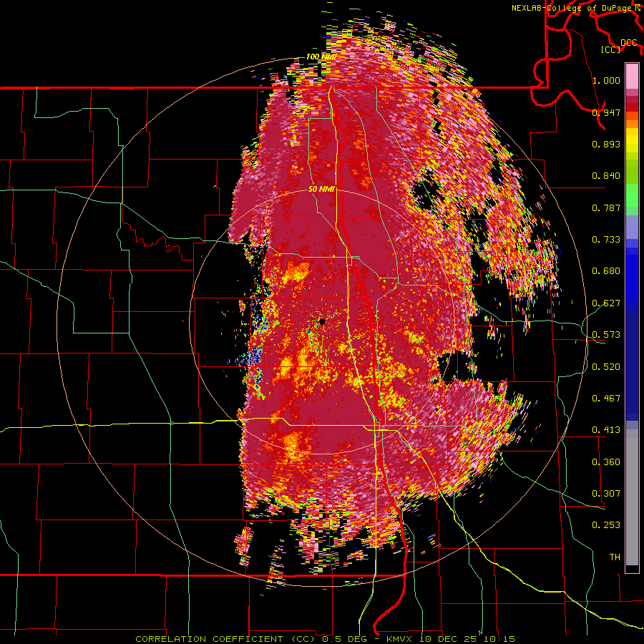Click the NEXLAB-College of DuPage label
644x644 pixels.
click(575, 8)
